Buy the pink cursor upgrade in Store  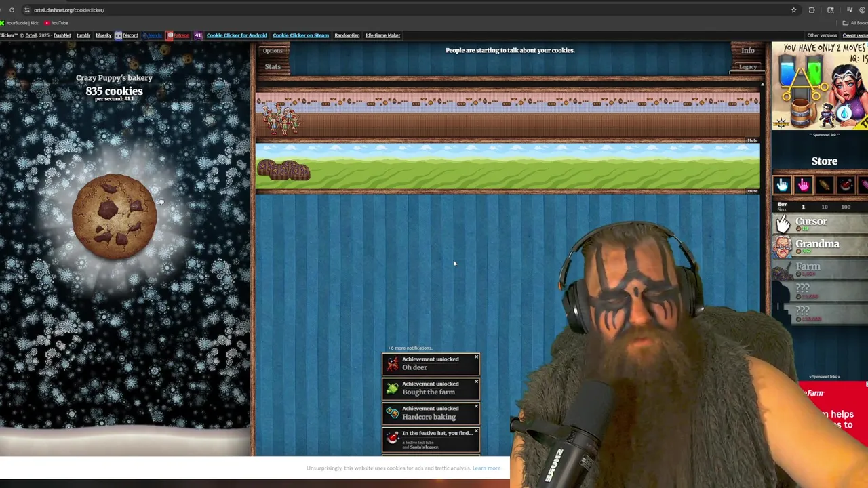tap(803, 184)
